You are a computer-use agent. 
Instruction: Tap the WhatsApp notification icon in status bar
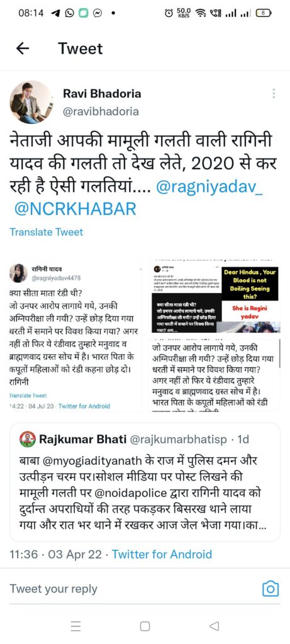coord(70,13)
